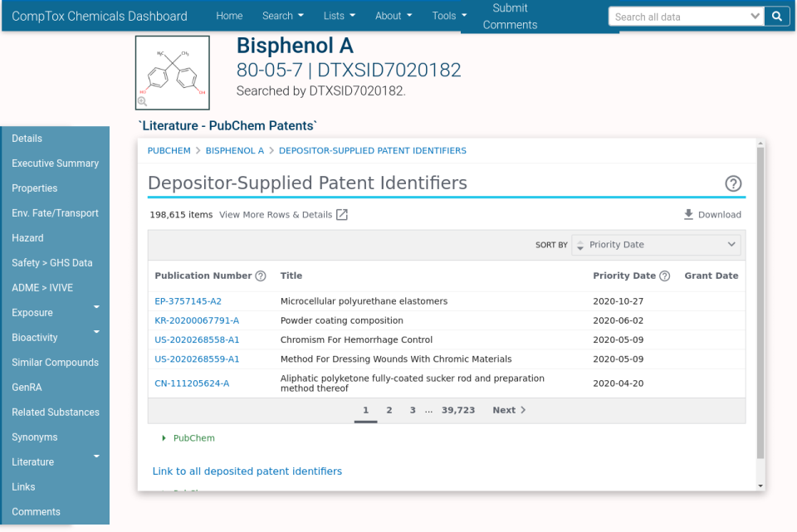The width and height of the screenshot is (797, 532).
Task: Click DEPOSITOR-SUPPLIED PATENT IDENTIFIERS breadcrumb
Action: click(x=373, y=150)
